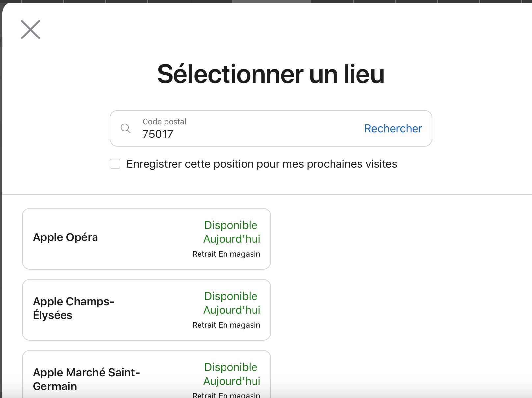Screen dimensions: 532x398
Task: Click the "Code postal" field label
Action: [x=164, y=122]
